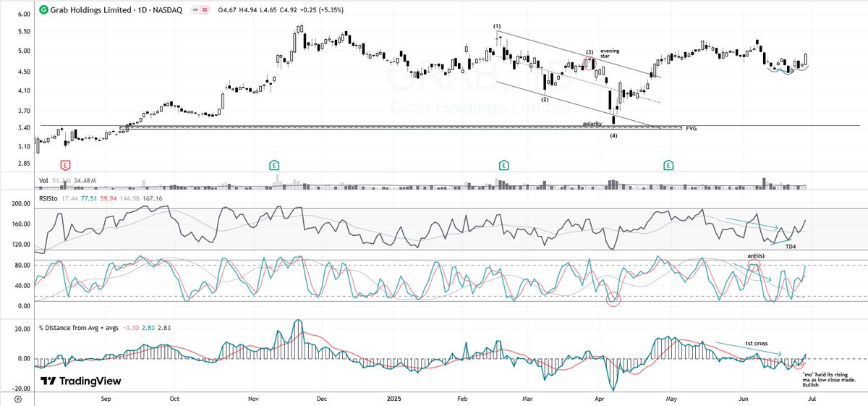Open the green earnings marker before November
Screen dimensions: 868x406
click(274, 165)
